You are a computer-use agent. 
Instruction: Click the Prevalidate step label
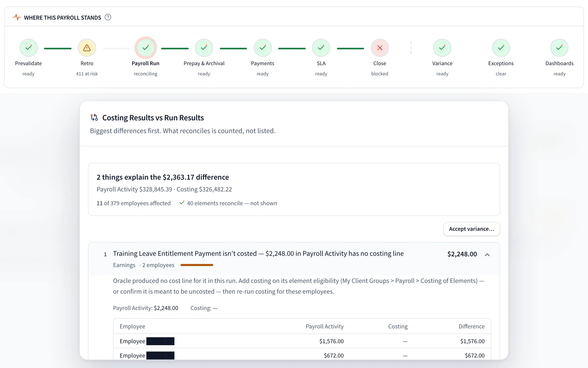[28, 63]
